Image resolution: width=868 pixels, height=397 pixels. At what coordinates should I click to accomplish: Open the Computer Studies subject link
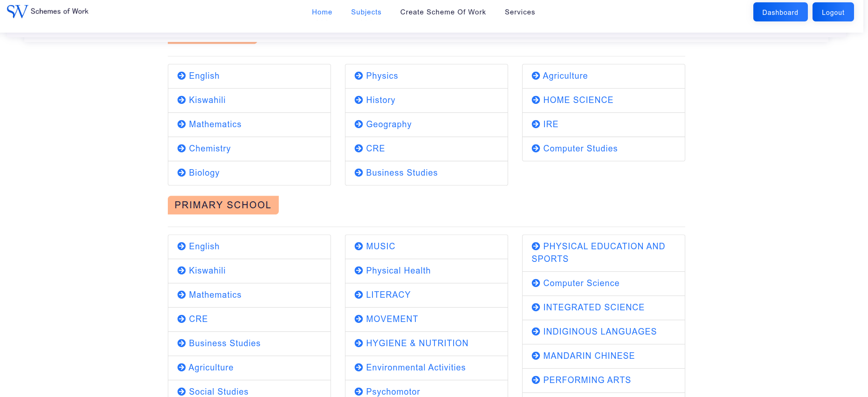click(x=580, y=149)
